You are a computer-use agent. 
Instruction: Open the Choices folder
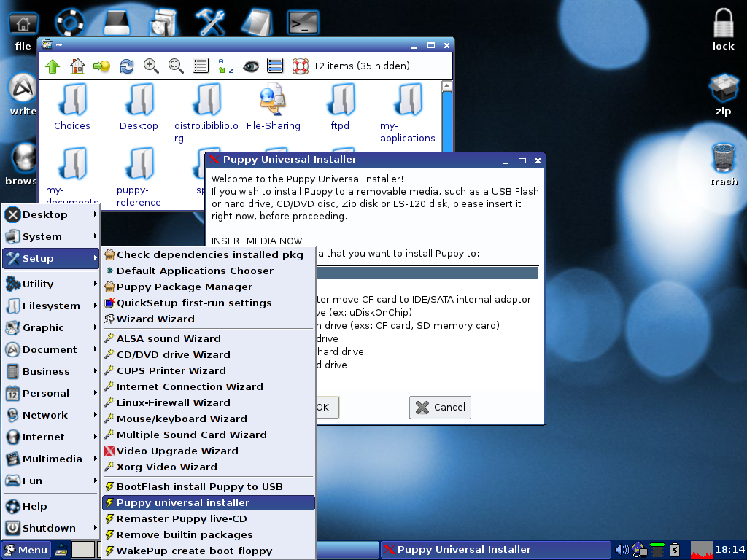72,106
